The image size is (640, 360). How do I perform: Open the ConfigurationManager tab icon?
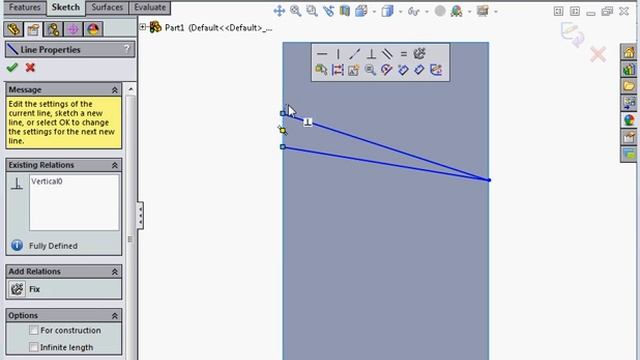click(53, 29)
